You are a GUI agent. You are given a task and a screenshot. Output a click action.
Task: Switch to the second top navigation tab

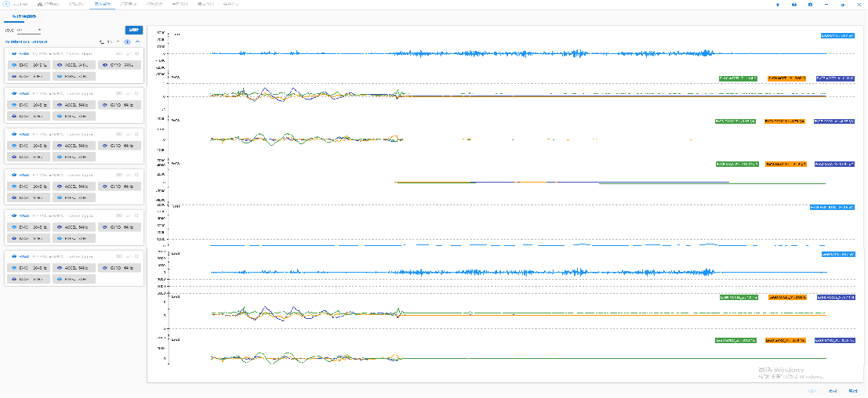51,5
